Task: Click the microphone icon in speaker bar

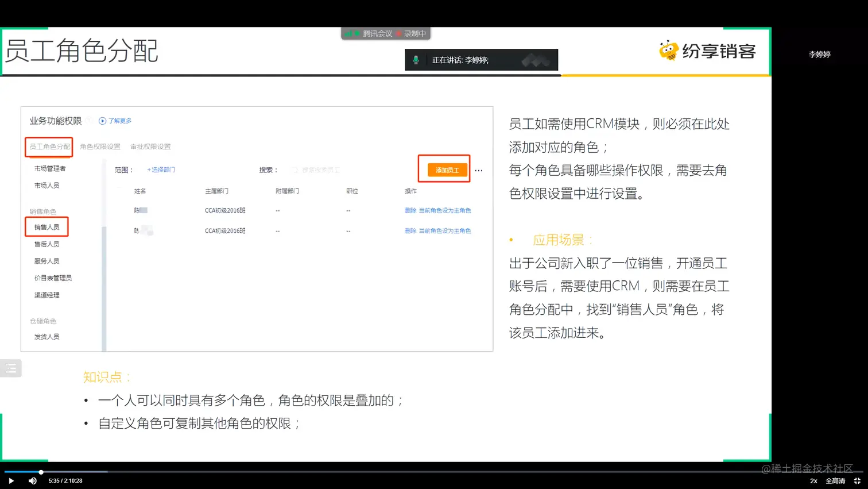Action: pyautogui.click(x=416, y=60)
